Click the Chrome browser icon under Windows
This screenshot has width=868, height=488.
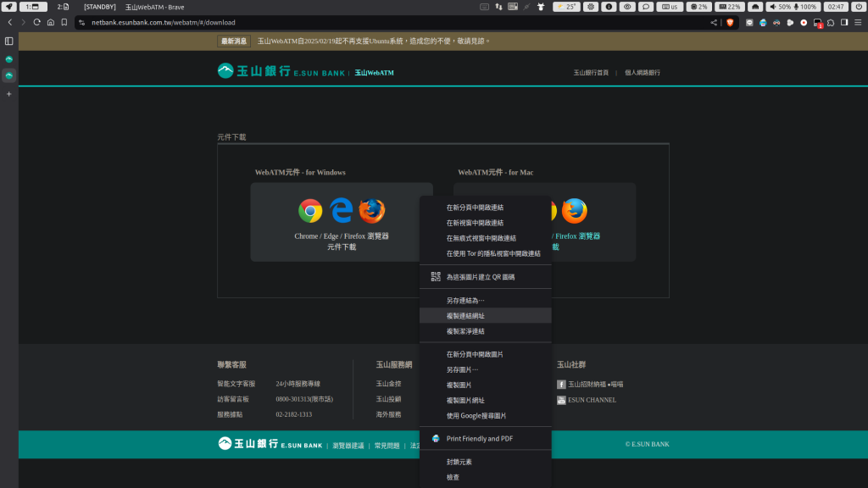310,211
